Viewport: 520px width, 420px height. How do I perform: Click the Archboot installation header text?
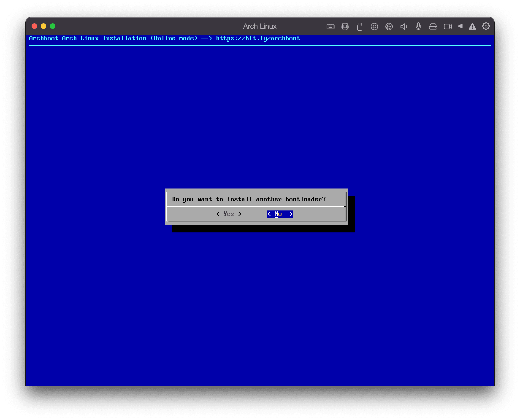(164, 38)
